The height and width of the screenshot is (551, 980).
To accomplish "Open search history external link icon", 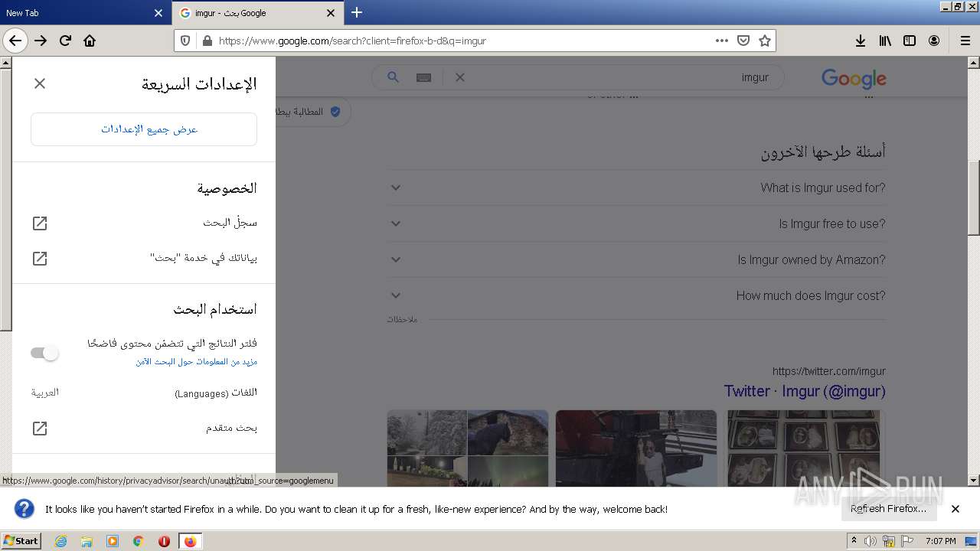I will 40,223.
